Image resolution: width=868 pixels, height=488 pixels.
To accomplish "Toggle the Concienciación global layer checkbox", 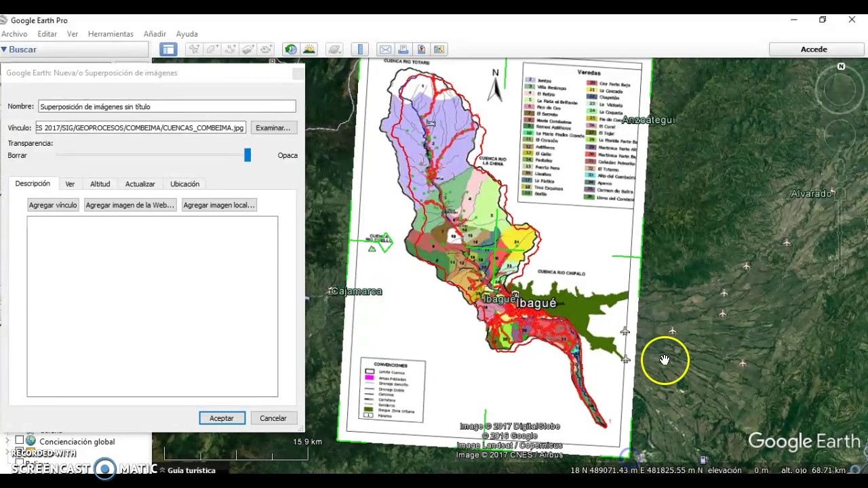I will click(20, 441).
